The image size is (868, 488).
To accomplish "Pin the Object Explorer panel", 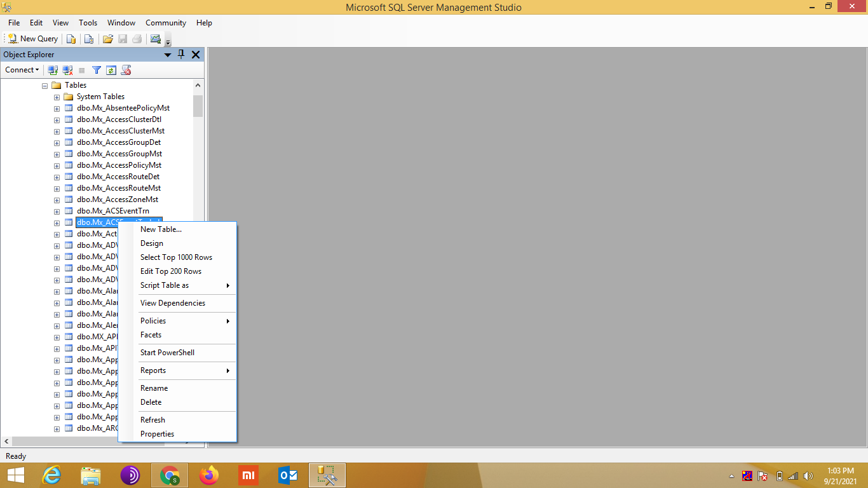I will (x=181, y=55).
